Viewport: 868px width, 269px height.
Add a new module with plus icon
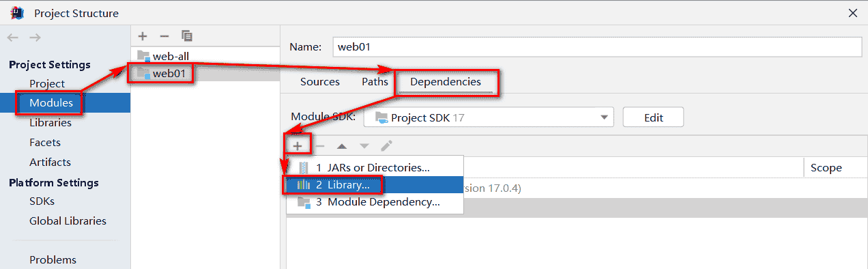(143, 36)
